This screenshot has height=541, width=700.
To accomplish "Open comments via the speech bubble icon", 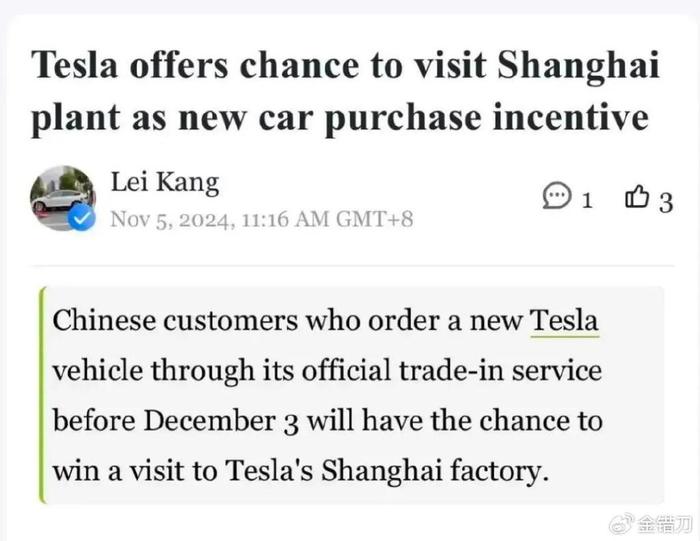I will click(x=557, y=196).
